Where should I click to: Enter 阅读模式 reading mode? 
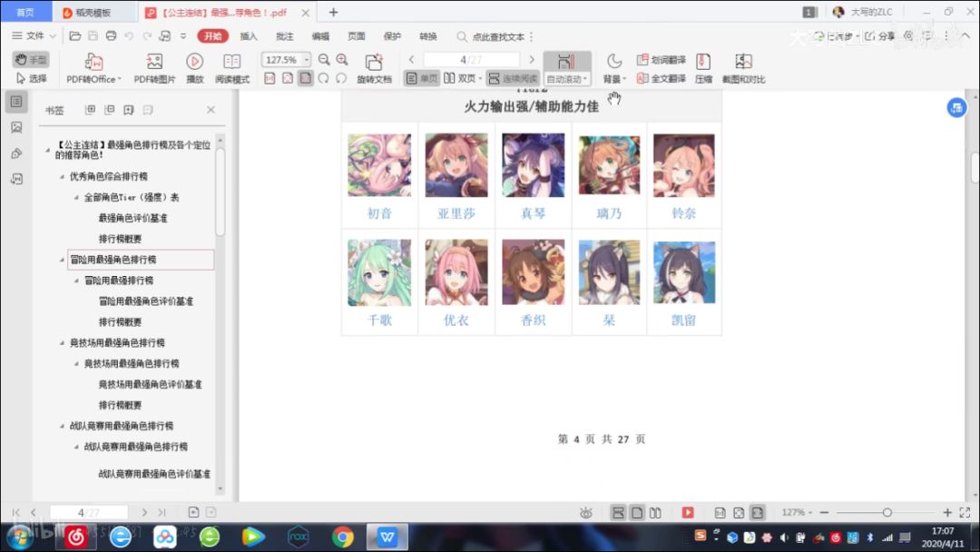point(232,68)
